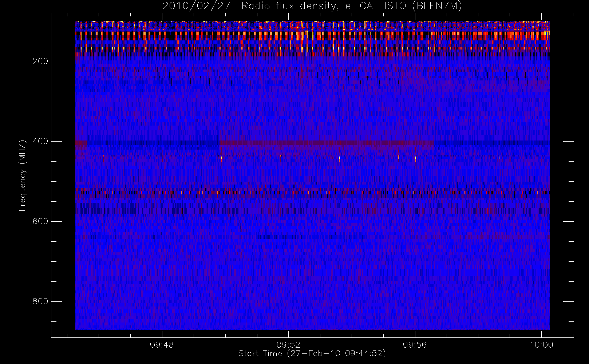Click the 09:48 time tick label
The image size is (589, 364).
click(x=162, y=345)
